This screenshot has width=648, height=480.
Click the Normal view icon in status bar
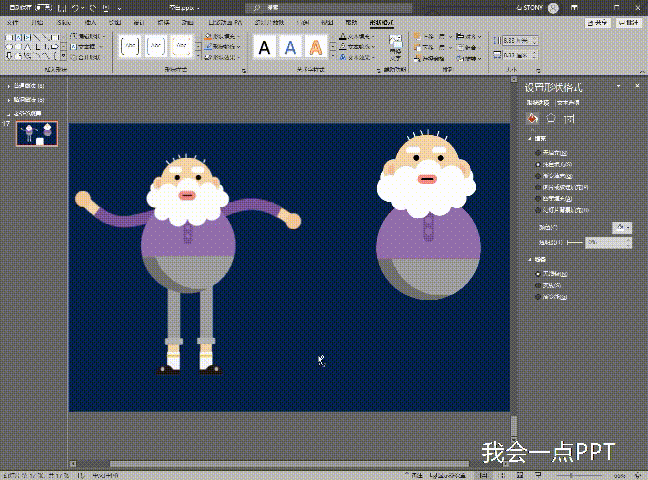click(x=483, y=475)
